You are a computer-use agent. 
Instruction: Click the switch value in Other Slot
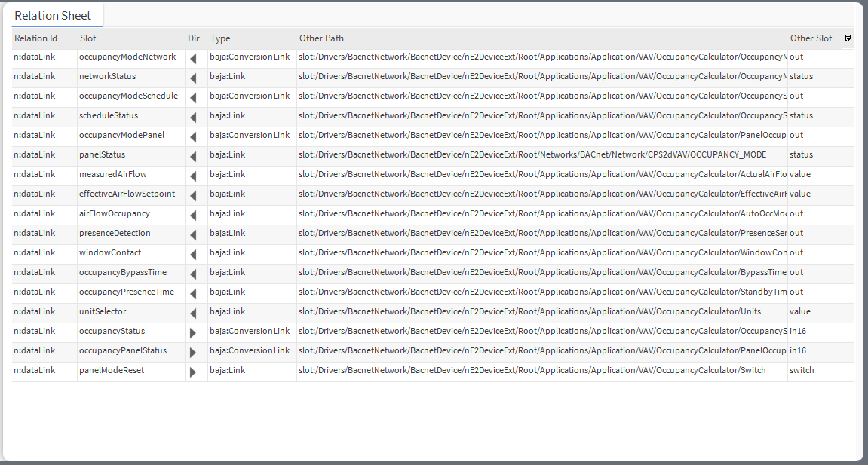[x=802, y=370]
